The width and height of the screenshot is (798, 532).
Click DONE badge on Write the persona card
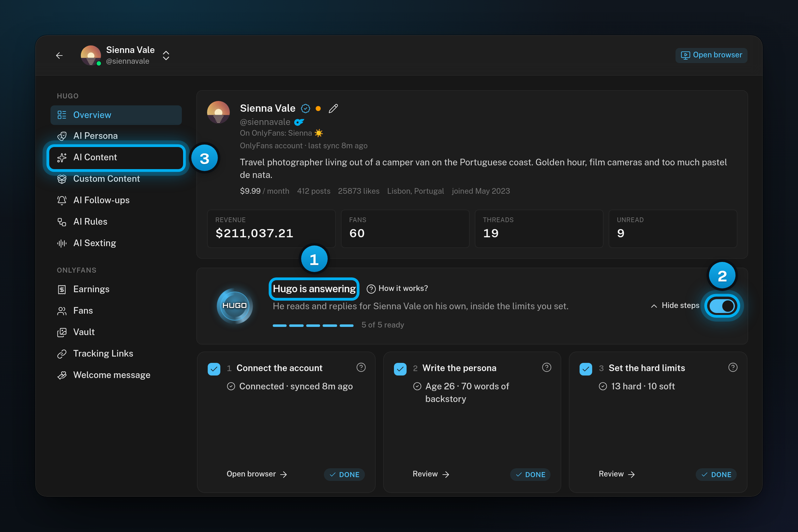(x=531, y=475)
